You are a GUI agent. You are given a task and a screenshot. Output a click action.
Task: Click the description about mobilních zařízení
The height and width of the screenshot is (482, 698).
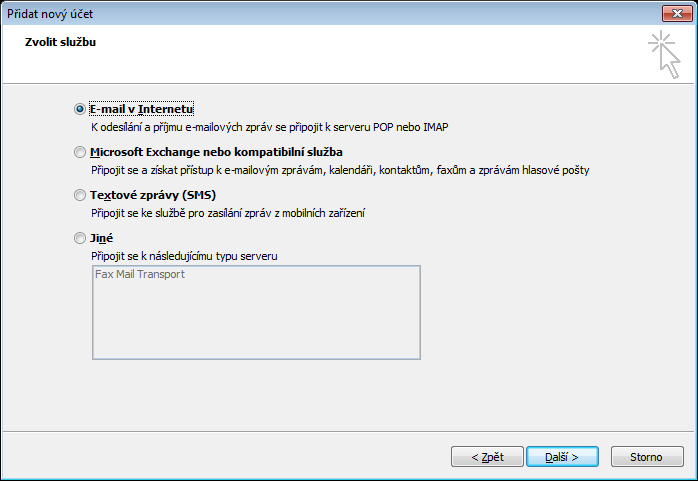pyautogui.click(x=228, y=213)
